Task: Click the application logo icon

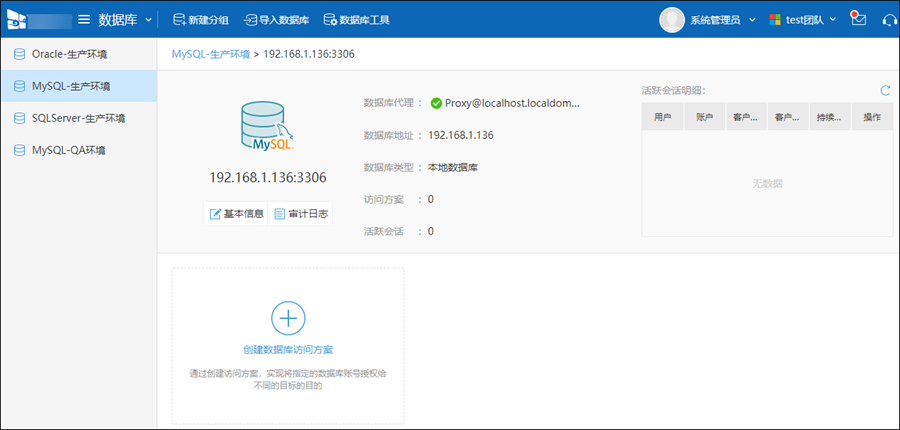Action: (17, 19)
